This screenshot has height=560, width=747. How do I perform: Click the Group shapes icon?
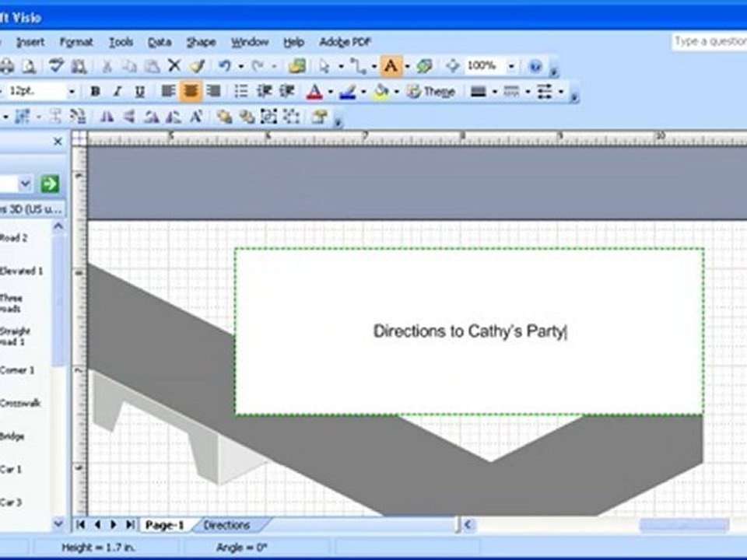(268, 116)
